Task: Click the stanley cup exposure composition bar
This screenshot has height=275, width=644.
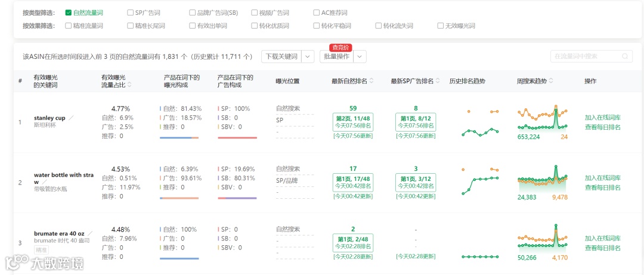Action: 179,137
